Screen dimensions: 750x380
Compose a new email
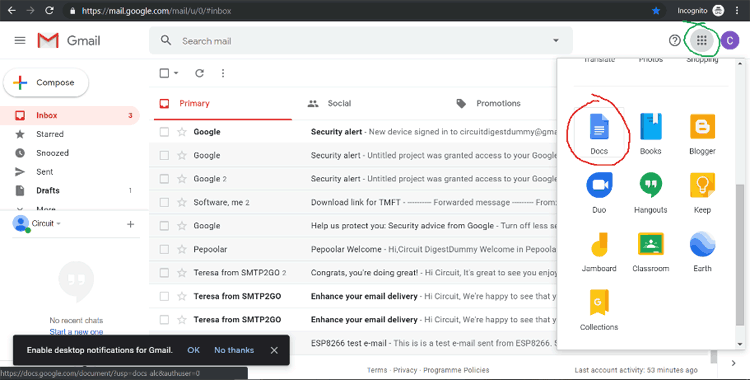[x=46, y=82]
